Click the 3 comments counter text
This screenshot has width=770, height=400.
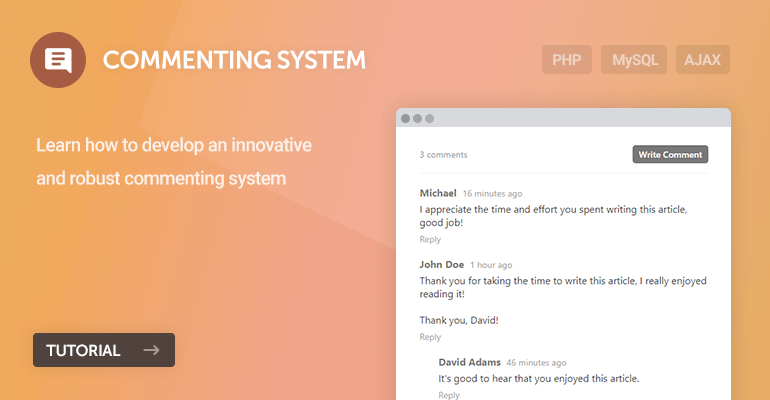pyautogui.click(x=443, y=155)
